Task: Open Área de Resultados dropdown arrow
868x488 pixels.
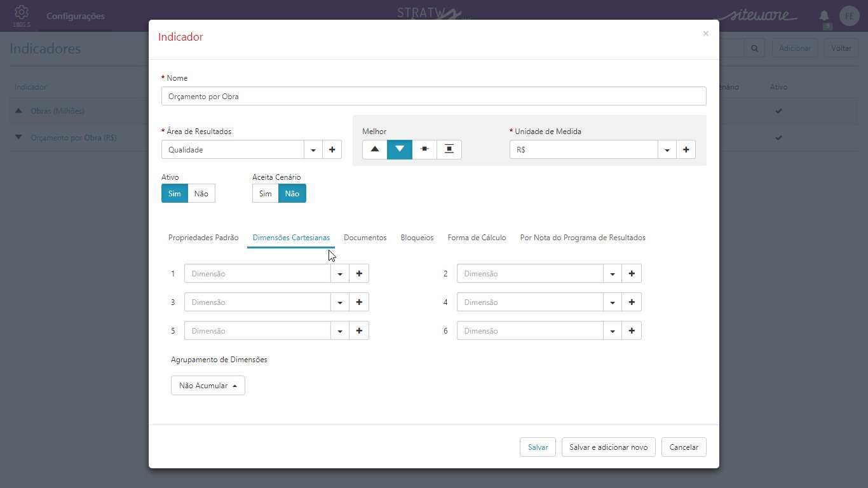Action: click(313, 150)
